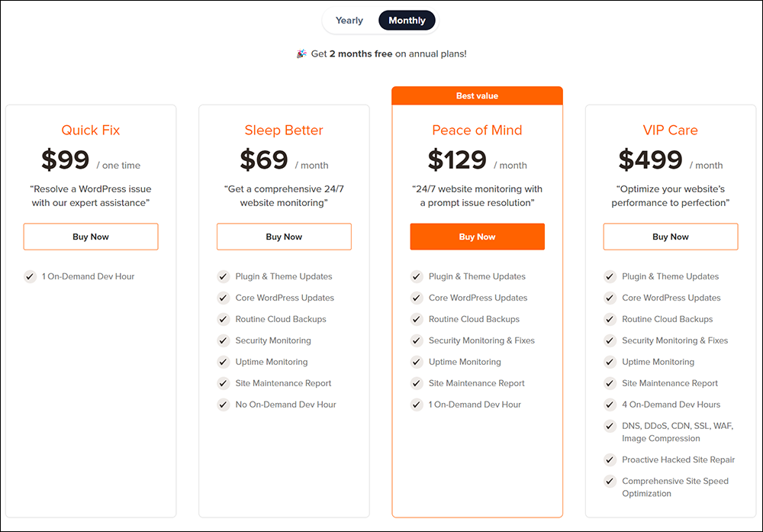Click the checkmark next to Plugin & Theme Updates in Sleep Better
The height and width of the screenshot is (532, 763).
(x=224, y=276)
